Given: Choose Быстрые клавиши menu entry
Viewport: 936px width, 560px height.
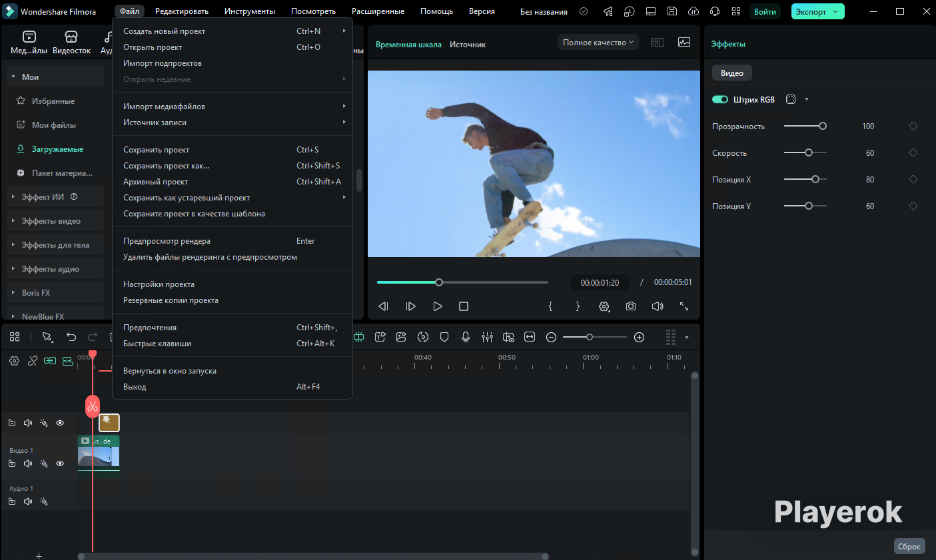Looking at the screenshot, I should (x=232, y=344).
